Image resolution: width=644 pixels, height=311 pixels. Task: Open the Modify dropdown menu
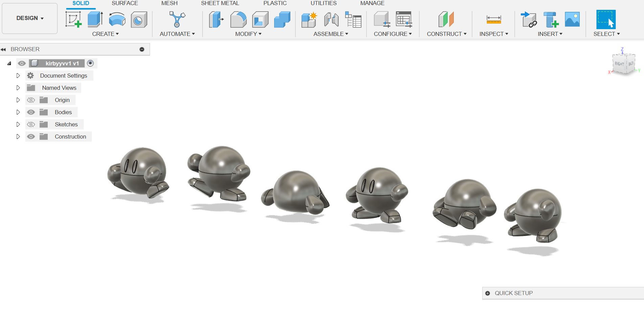[248, 34]
